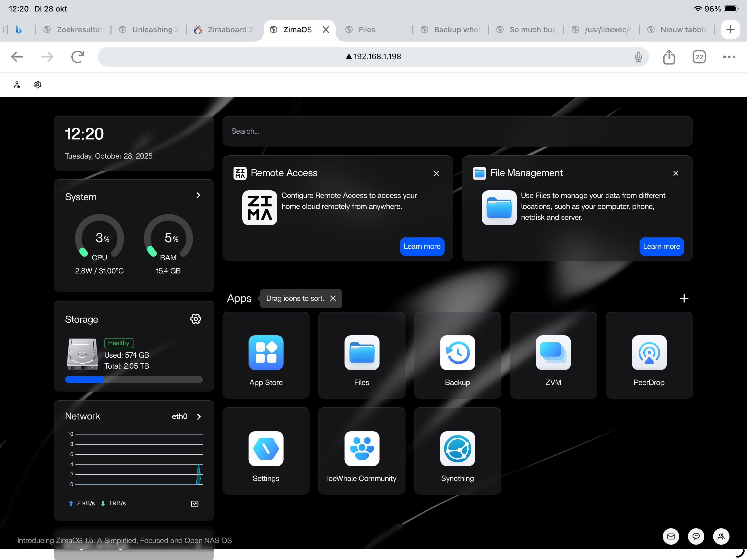The width and height of the screenshot is (747, 560).
Task: Open browser tab count switcher
Action: point(699,57)
